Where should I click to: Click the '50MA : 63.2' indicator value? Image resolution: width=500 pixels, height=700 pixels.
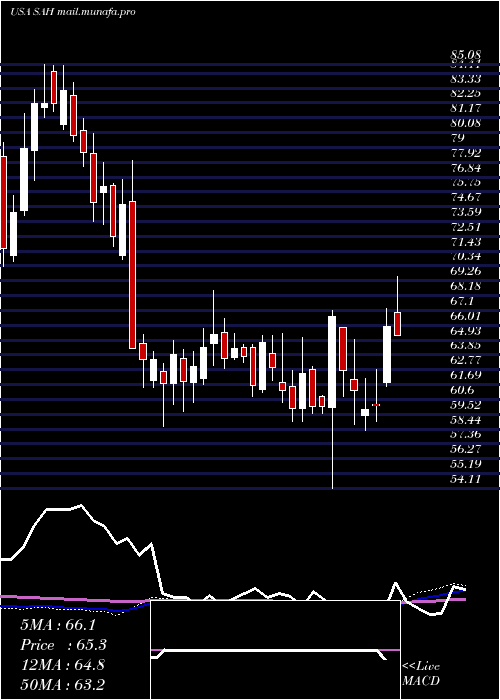click(x=62, y=684)
